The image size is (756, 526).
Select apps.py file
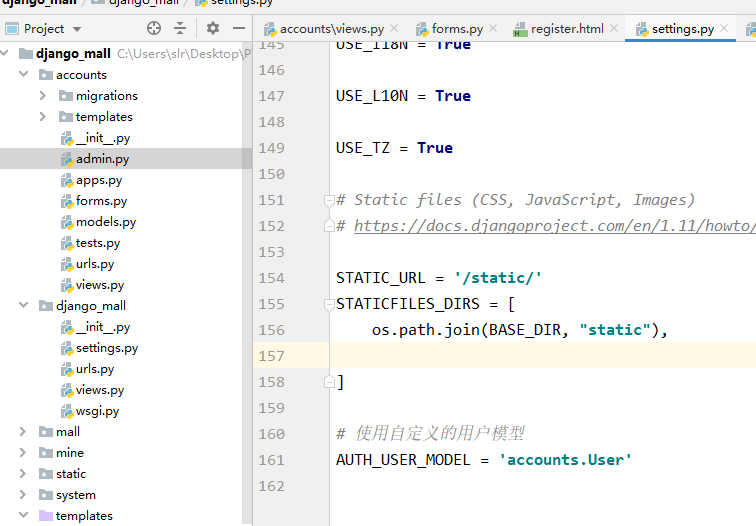(99, 180)
